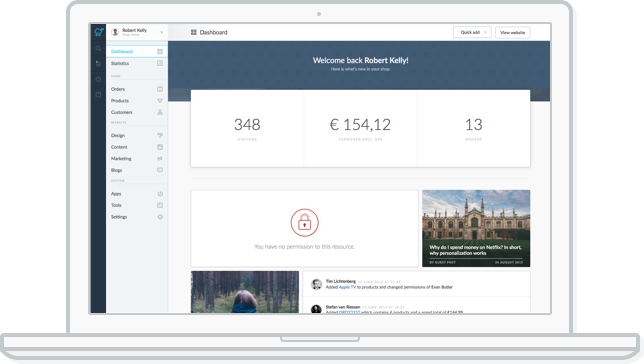Viewport: 644px width, 364px height.
Task: Click the grid icon beside the Dashboard page title
Action: pyautogui.click(x=193, y=32)
